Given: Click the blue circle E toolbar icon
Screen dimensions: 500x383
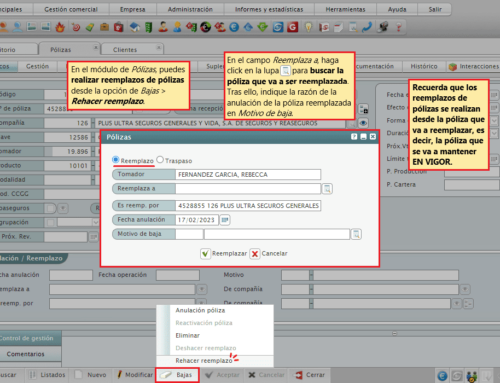Looking at the screenshot, I should click(x=234, y=27).
